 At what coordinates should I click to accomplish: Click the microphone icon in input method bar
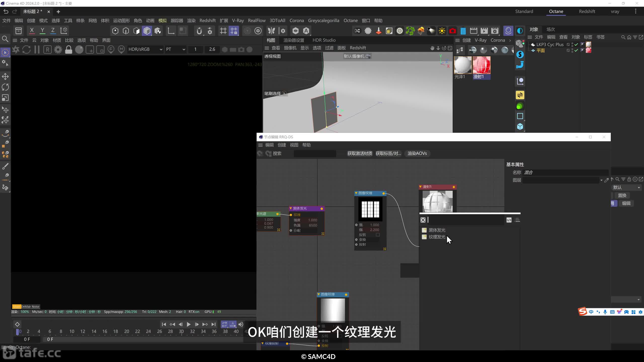click(x=605, y=312)
